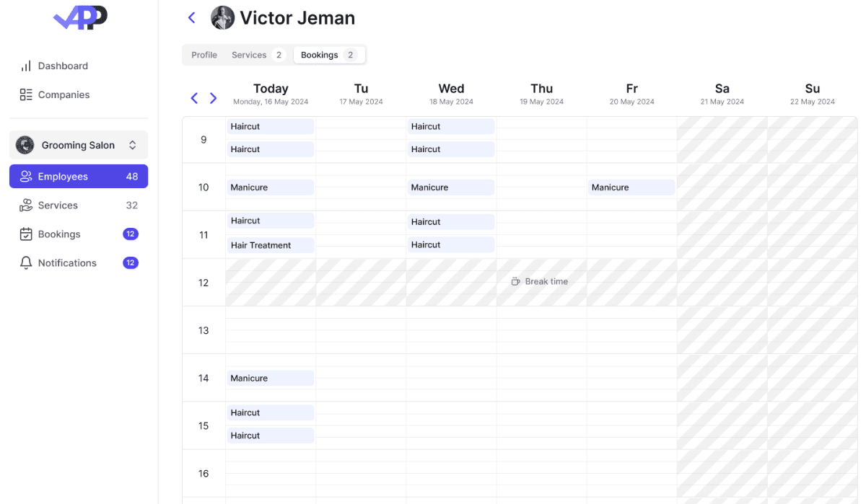Select the Employees people icon in sidebar
Screen dimensions: 866x504
pos(26,176)
